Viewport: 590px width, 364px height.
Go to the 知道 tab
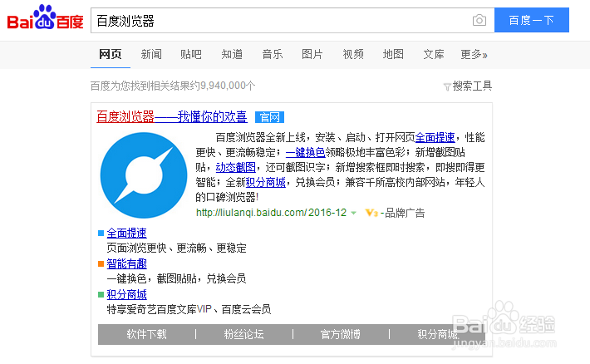(x=232, y=54)
